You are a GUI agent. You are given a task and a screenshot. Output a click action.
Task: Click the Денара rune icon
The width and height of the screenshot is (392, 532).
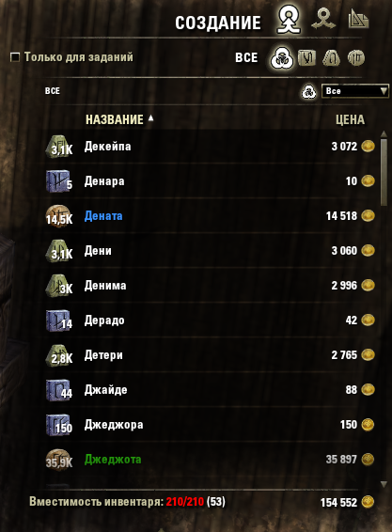(58, 181)
